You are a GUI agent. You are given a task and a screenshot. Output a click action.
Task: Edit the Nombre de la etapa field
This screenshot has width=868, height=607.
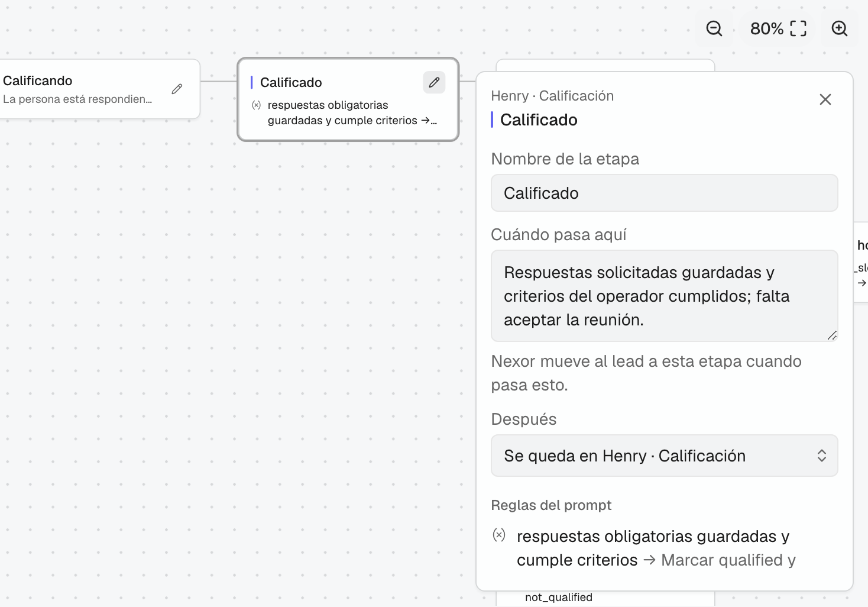pyautogui.click(x=664, y=193)
